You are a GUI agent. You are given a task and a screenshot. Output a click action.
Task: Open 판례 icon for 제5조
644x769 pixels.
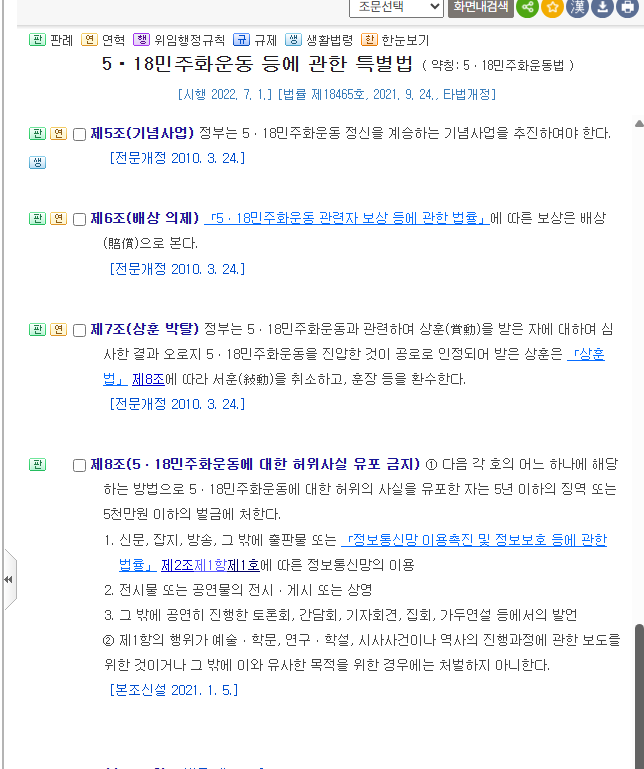[37, 133]
